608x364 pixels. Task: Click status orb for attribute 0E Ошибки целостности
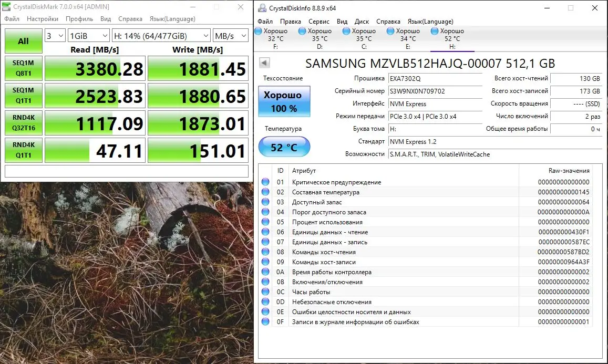pyautogui.click(x=265, y=312)
